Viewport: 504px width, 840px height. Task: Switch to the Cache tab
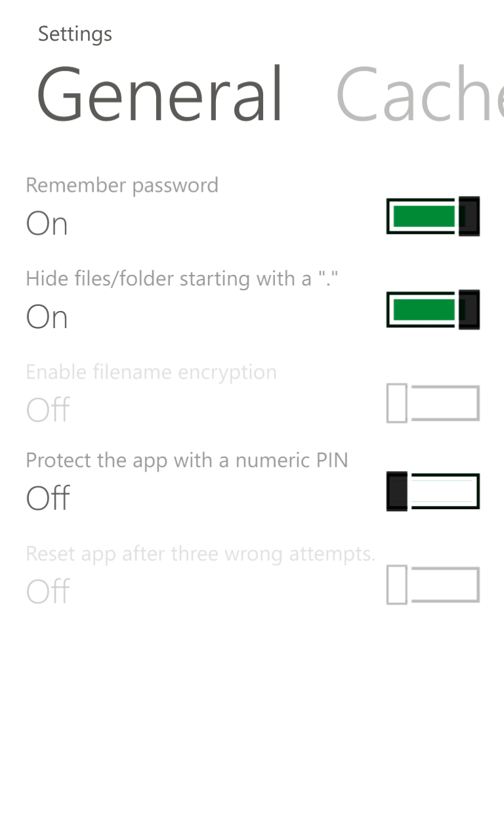(419, 94)
